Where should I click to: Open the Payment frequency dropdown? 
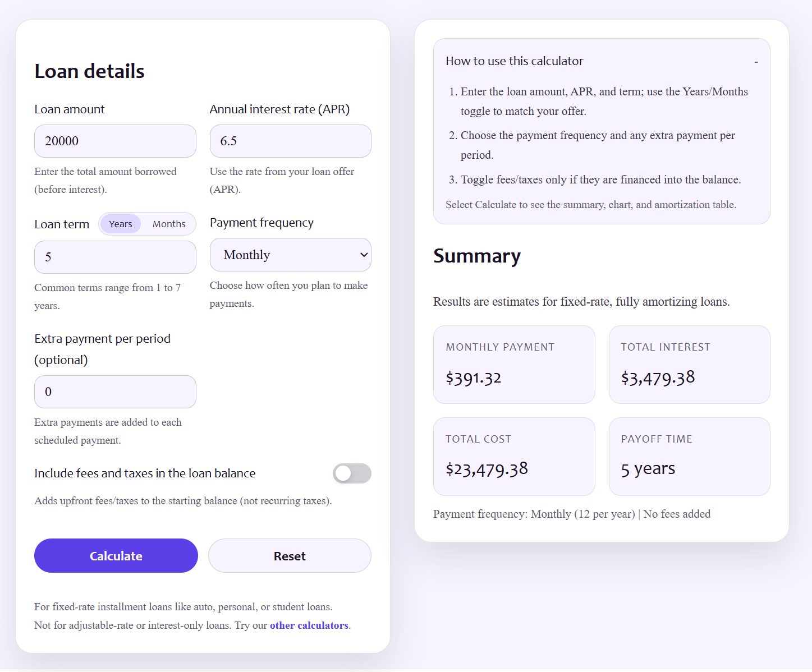click(290, 255)
